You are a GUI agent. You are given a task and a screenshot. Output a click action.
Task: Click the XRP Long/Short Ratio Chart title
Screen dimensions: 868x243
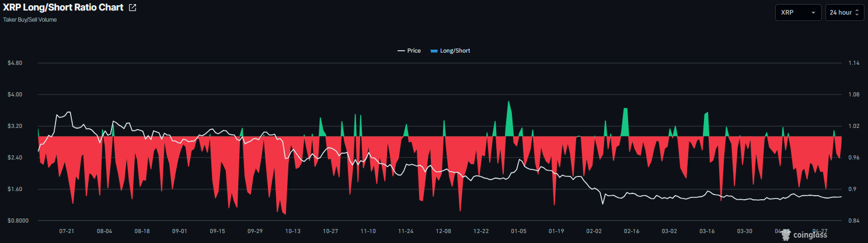click(64, 8)
